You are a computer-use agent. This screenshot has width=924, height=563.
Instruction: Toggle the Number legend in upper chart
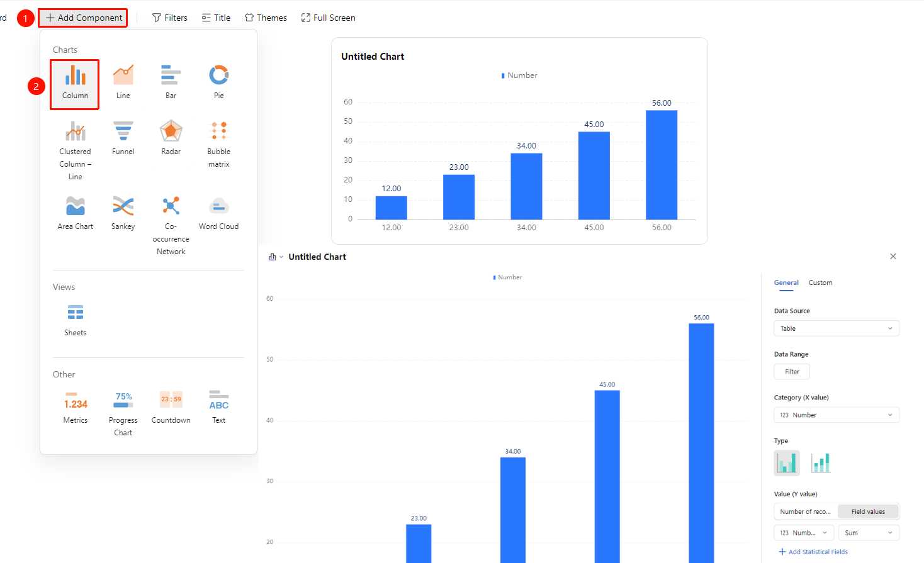(x=519, y=75)
